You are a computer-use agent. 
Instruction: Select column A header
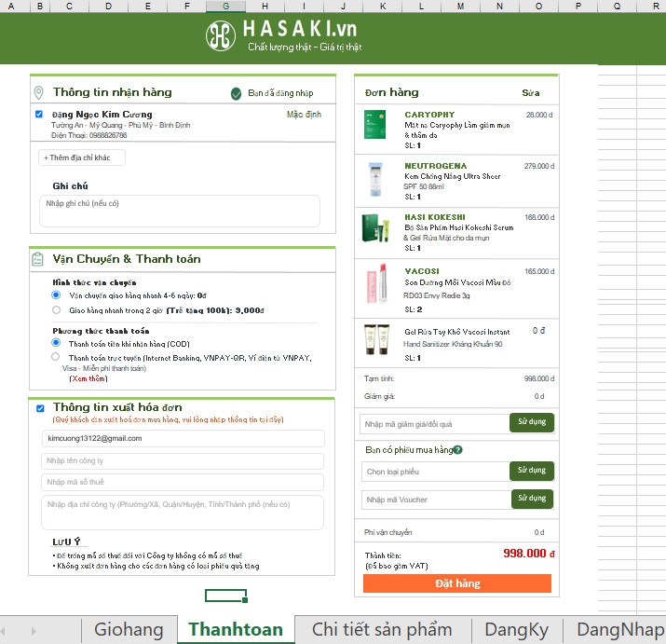click(x=11, y=6)
